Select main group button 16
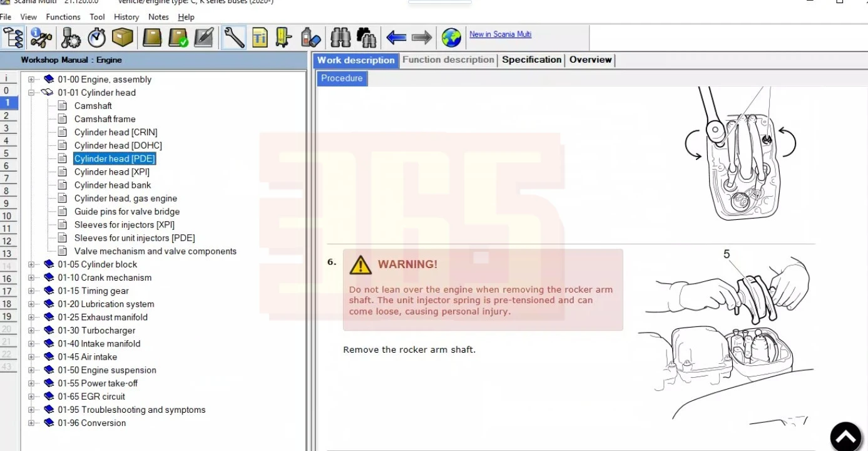 pos(7,278)
